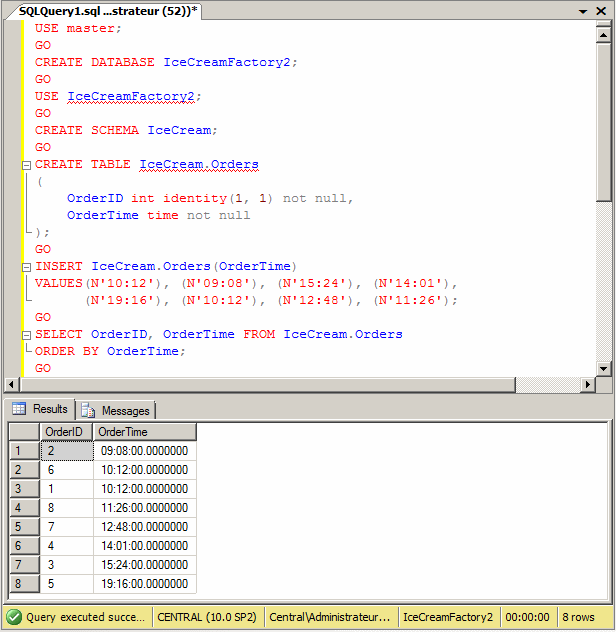Click OrderID cell with value 4
Viewport: 616px width, 632px height.
pos(67,545)
